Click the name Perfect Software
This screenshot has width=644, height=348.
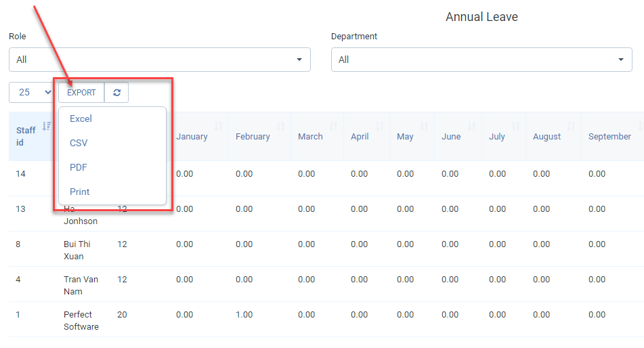point(81,320)
